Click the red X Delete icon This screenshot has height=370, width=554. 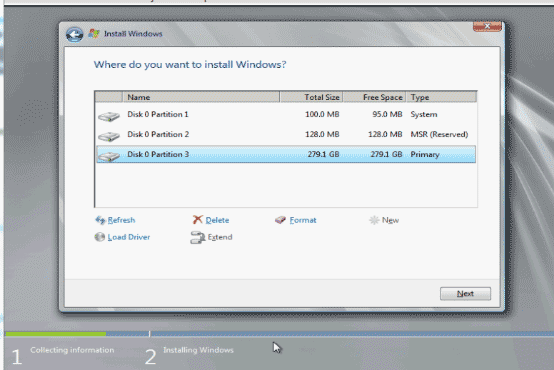(198, 220)
